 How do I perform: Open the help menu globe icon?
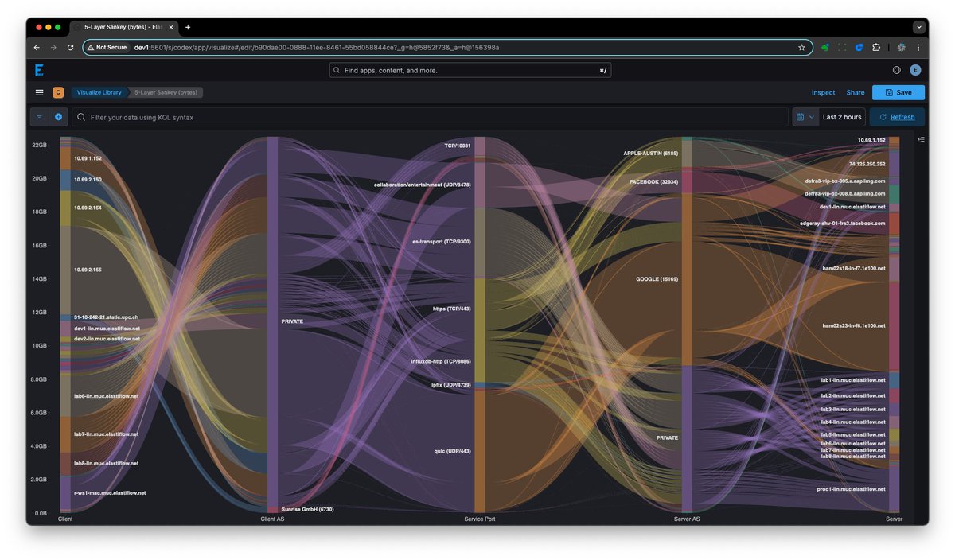[897, 70]
